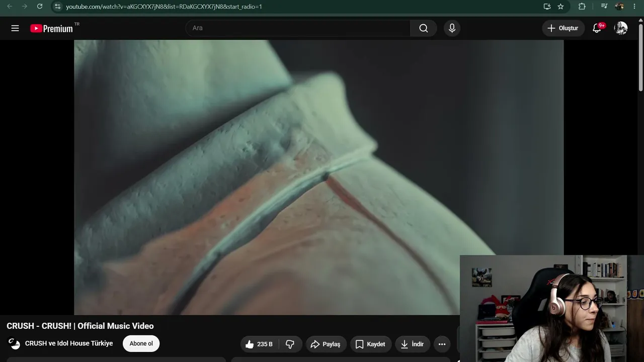Bookmark this page with the star icon
Screen dimensions: 644x362
tap(560, 7)
